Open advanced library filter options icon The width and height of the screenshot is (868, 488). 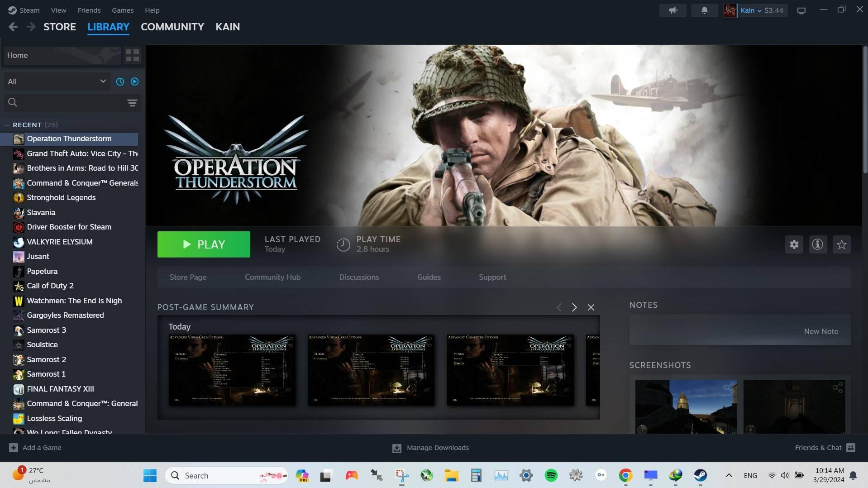tap(132, 103)
